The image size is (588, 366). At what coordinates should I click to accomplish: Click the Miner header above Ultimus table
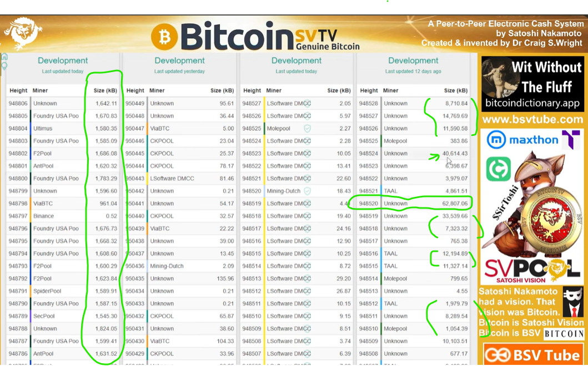point(40,90)
